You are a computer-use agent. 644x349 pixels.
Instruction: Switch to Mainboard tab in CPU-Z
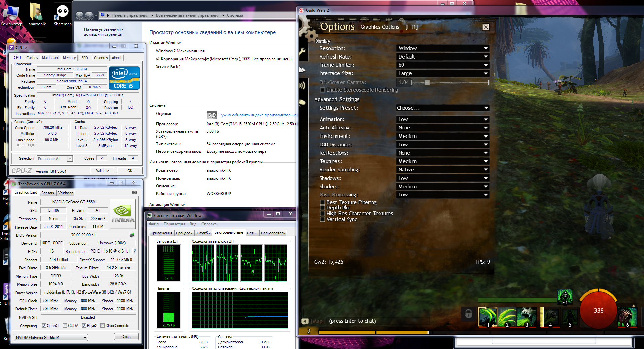pos(50,58)
